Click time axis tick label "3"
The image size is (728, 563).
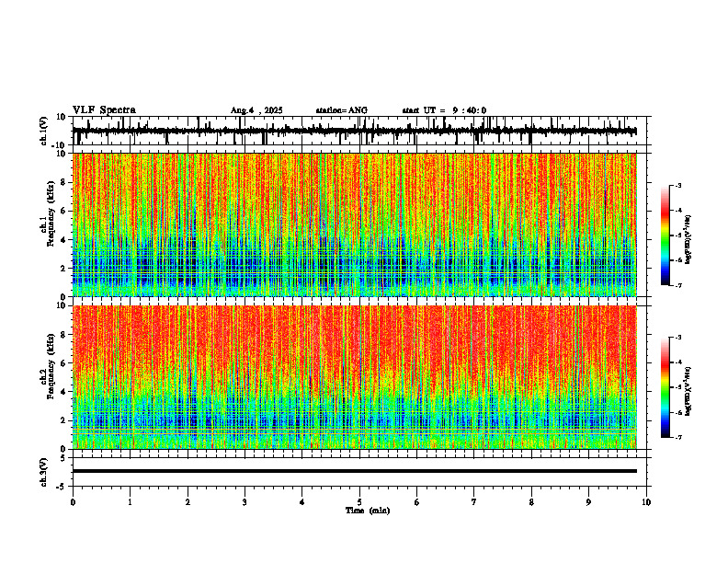click(245, 502)
